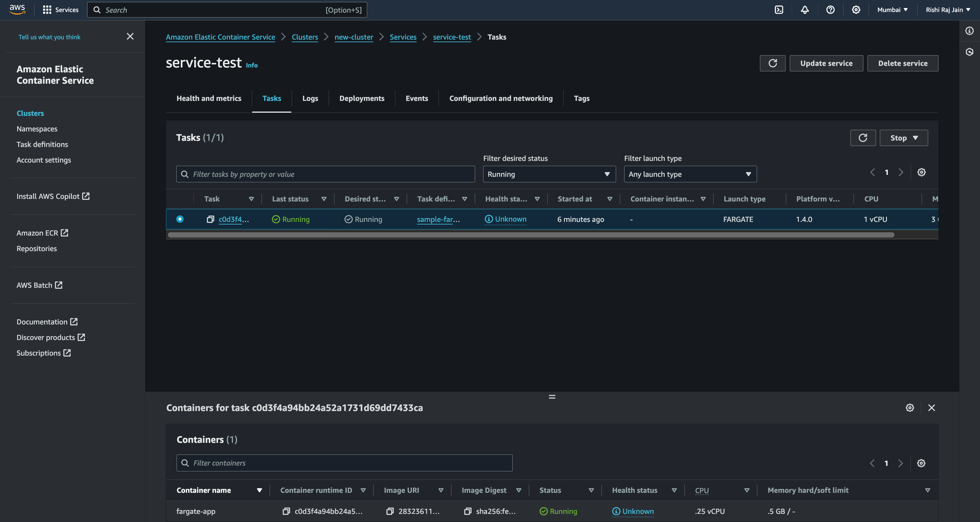Filter tasks by property input field
The image size is (980, 522).
pos(326,174)
